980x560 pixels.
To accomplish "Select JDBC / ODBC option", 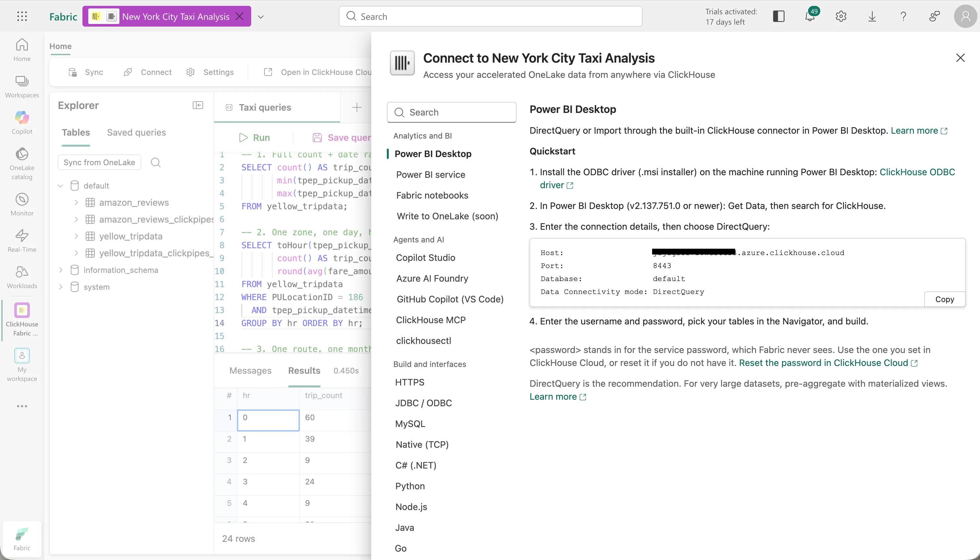I will [x=423, y=403].
